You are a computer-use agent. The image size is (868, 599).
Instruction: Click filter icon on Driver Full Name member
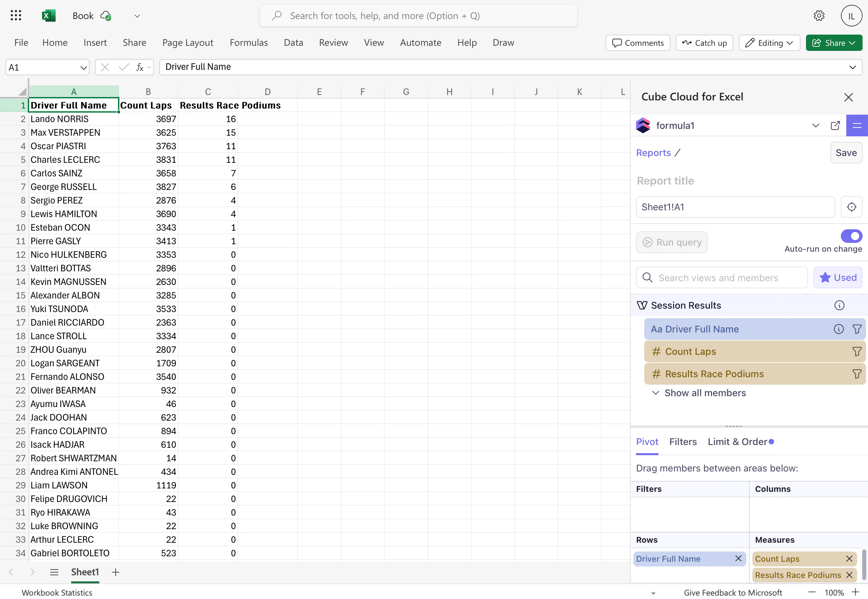pos(857,329)
